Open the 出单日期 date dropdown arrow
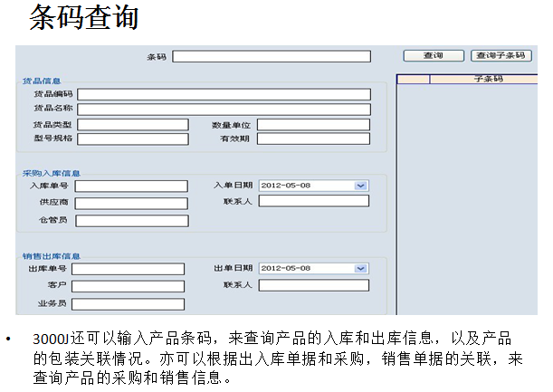The image size is (553, 392). coord(360,269)
